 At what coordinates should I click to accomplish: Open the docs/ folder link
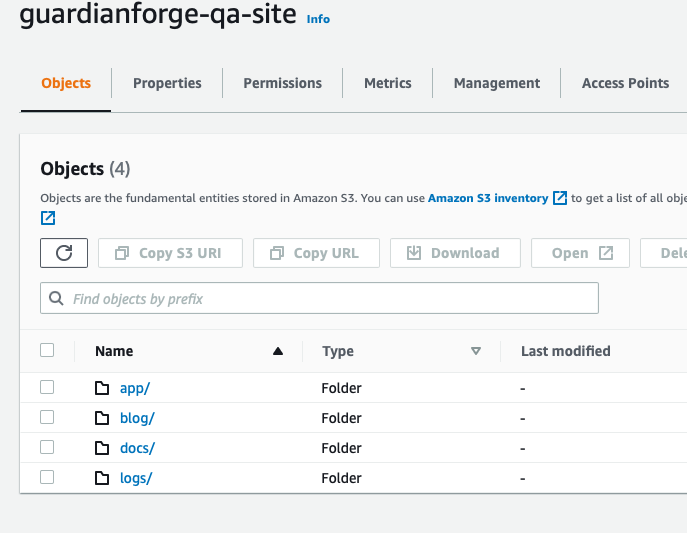coord(138,448)
